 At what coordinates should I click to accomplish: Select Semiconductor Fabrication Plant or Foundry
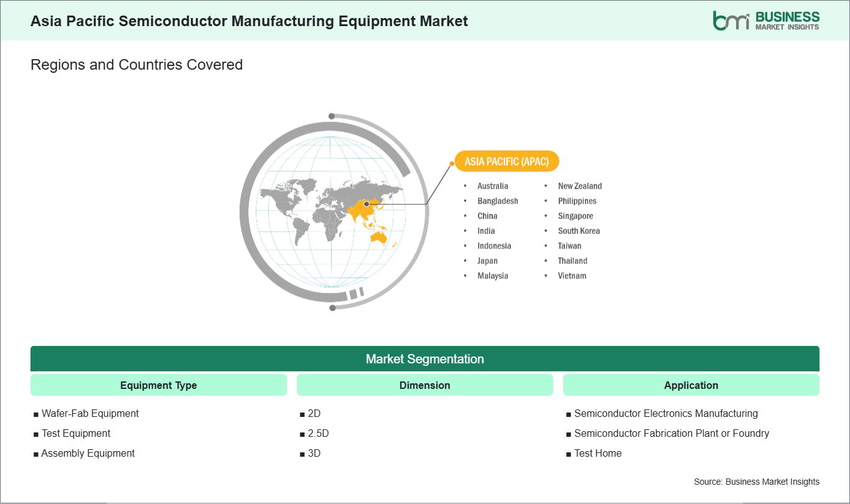click(671, 433)
